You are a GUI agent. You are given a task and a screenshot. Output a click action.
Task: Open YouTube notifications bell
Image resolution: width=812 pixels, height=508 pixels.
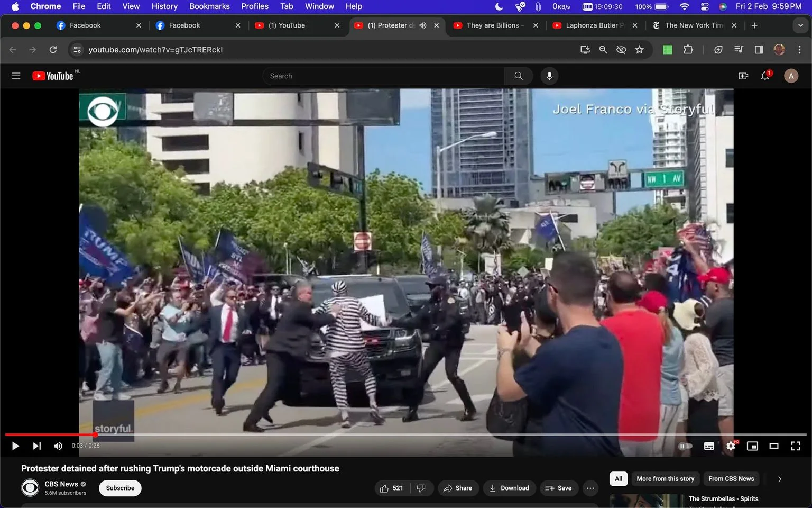tap(765, 76)
